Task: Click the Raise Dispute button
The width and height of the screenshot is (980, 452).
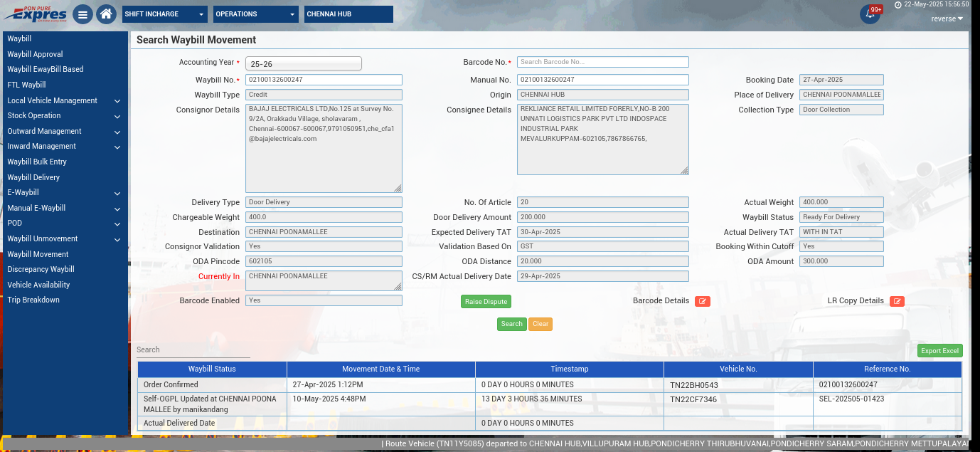Action: [x=486, y=302]
